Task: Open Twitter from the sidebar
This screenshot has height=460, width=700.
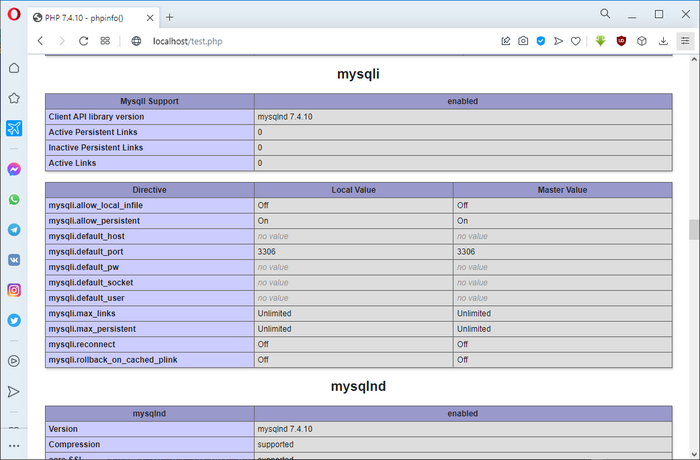Action: coord(14,321)
